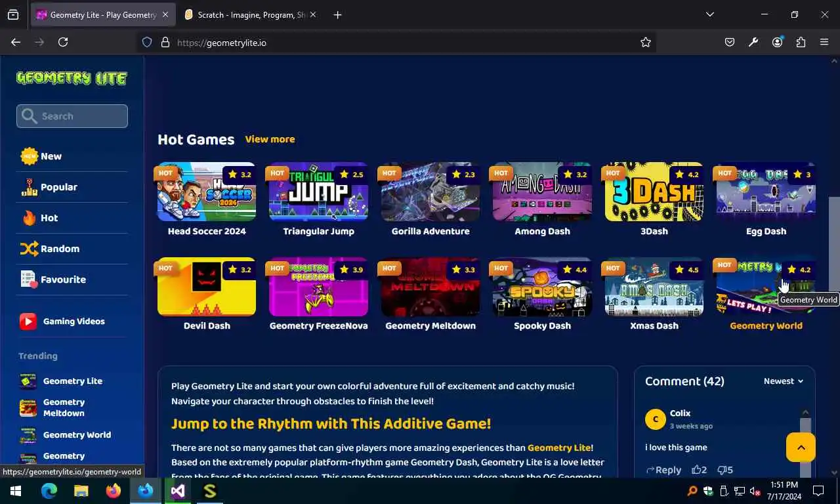Image resolution: width=840 pixels, height=504 pixels.
Task: Click the magnifier icon in search box
Action: click(29, 116)
